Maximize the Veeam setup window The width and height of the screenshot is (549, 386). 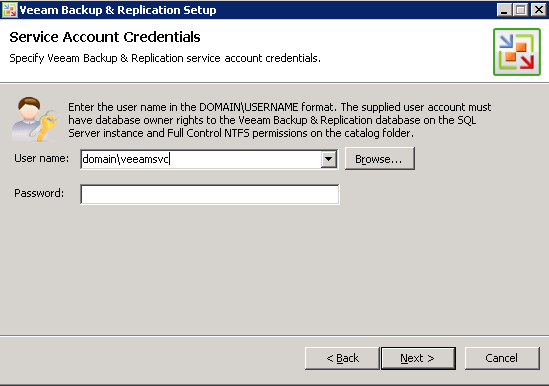click(521, 10)
